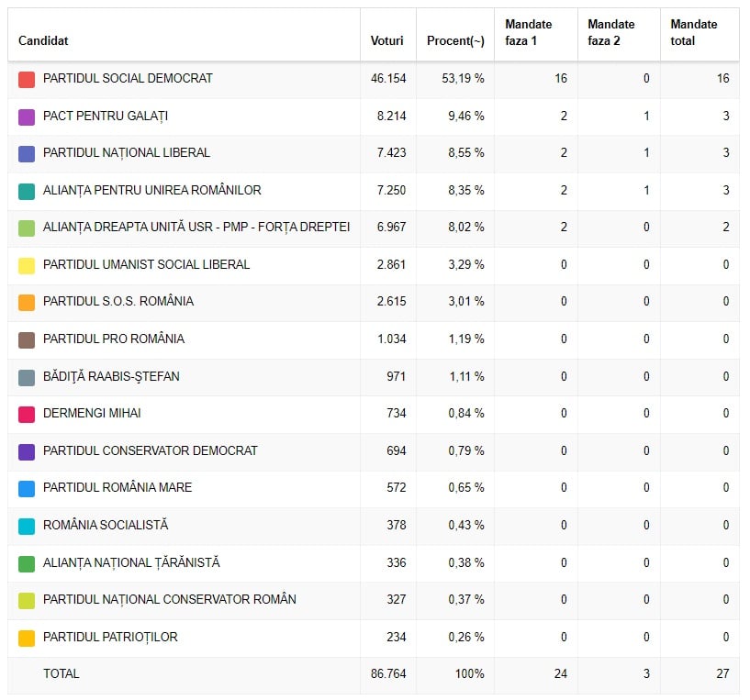Sort by the Candidat column header
Screen dimensions: 750x700
[43, 40]
